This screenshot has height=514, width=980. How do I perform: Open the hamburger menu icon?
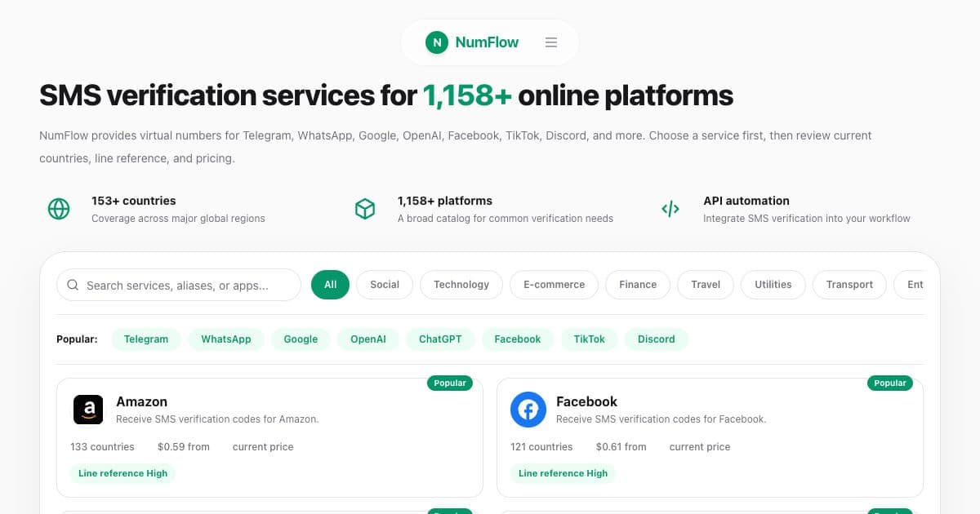551,42
